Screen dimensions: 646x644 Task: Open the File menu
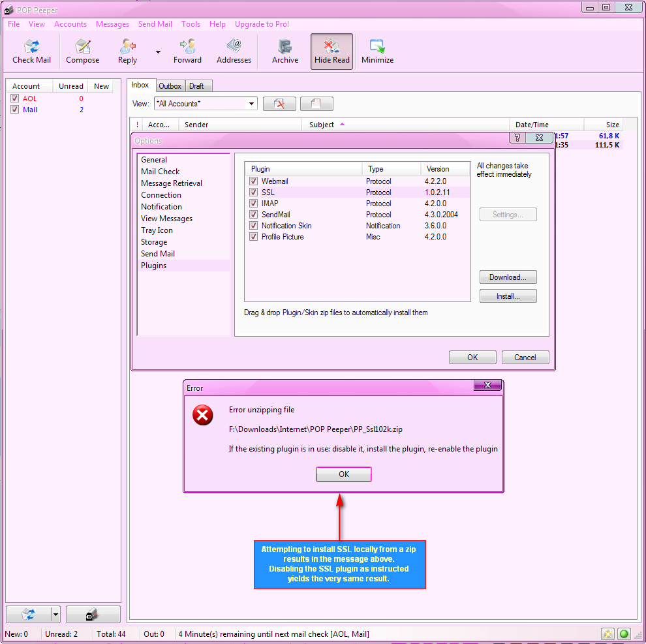(x=14, y=24)
